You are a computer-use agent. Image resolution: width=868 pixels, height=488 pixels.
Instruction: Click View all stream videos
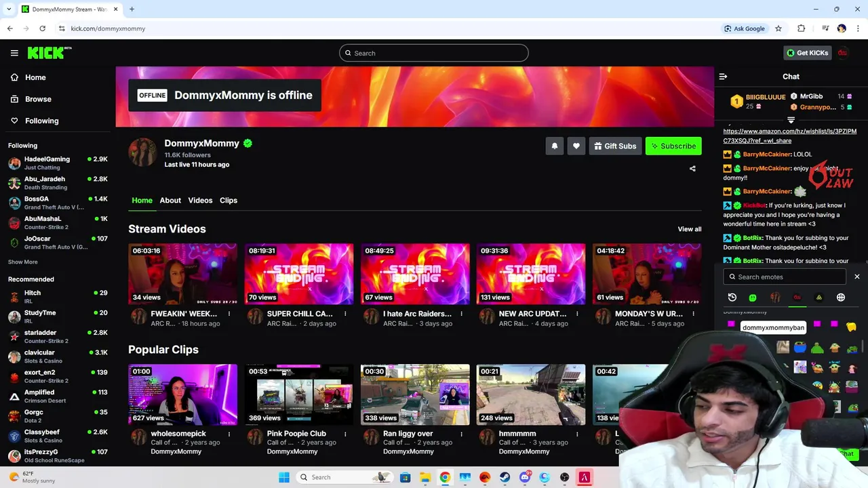690,229
